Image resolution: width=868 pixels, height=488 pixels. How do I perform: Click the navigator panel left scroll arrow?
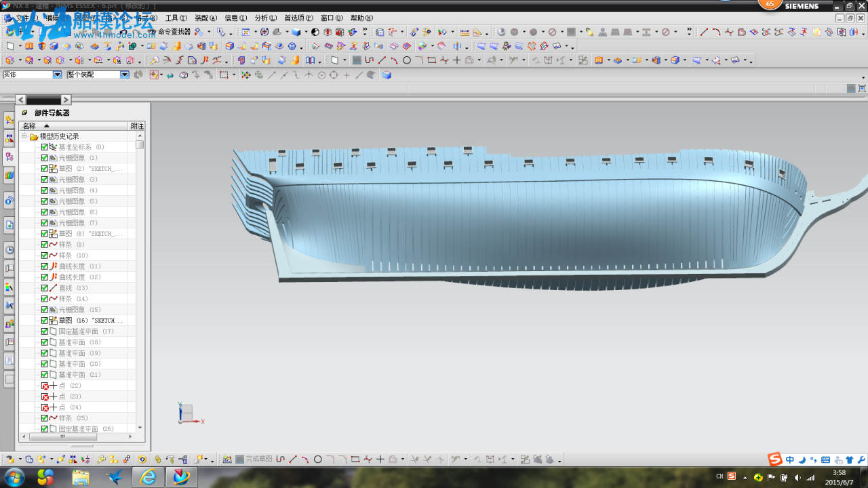tap(20, 100)
